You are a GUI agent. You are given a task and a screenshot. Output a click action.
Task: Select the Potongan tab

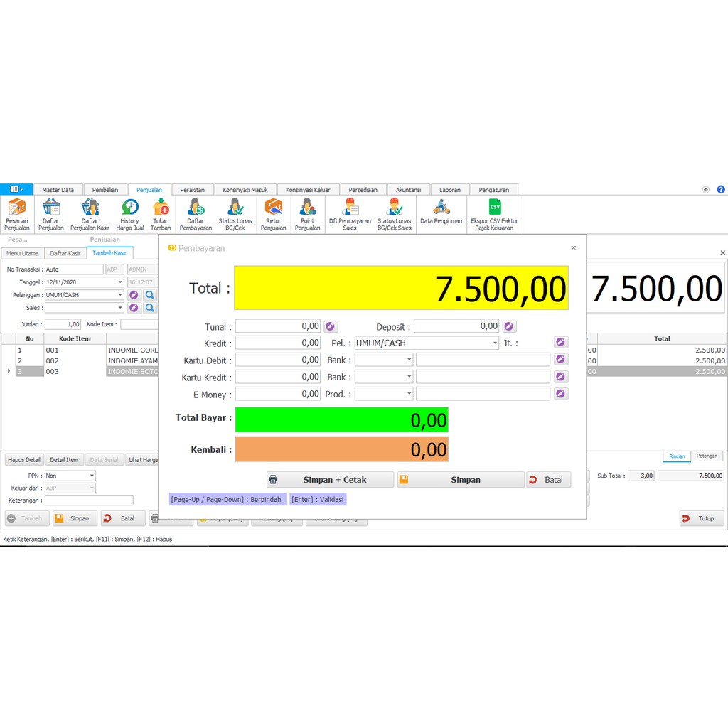pyautogui.click(x=707, y=456)
